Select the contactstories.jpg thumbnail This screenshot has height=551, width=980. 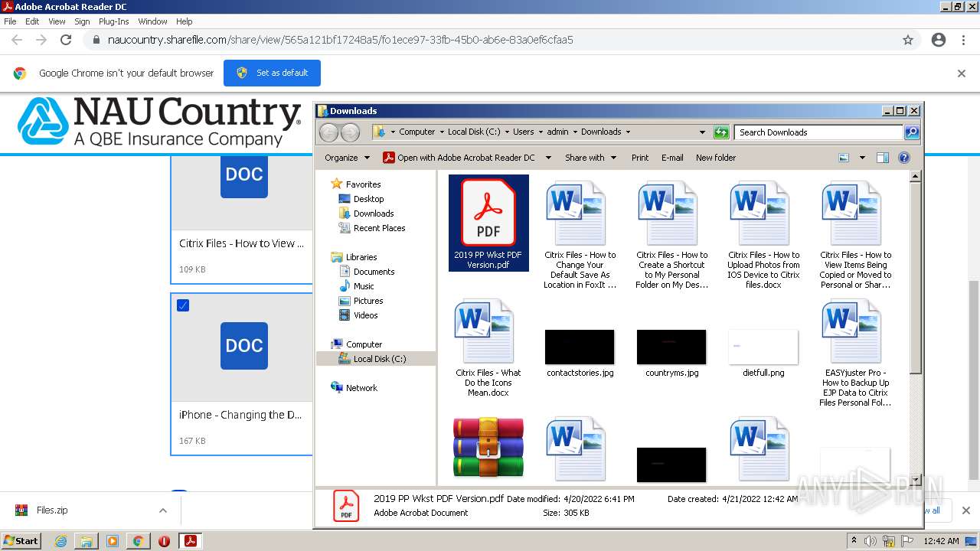tap(580, 347)
